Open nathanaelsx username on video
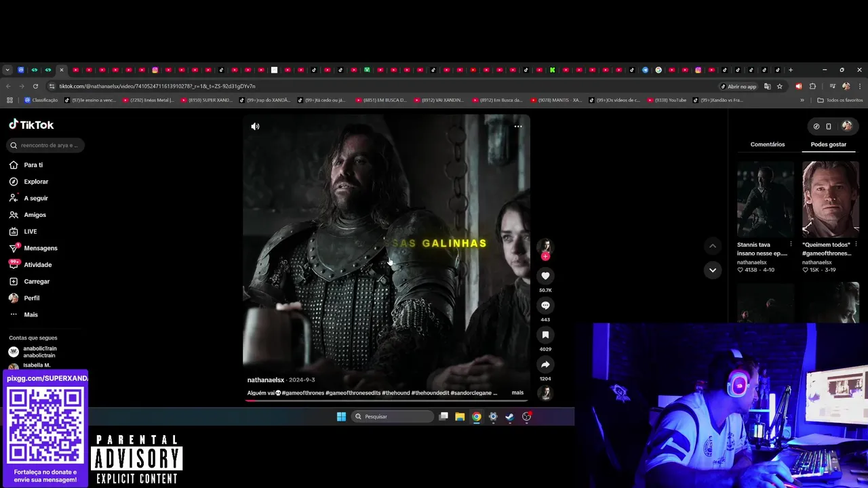The image size is (868, 488). [266, 380]
